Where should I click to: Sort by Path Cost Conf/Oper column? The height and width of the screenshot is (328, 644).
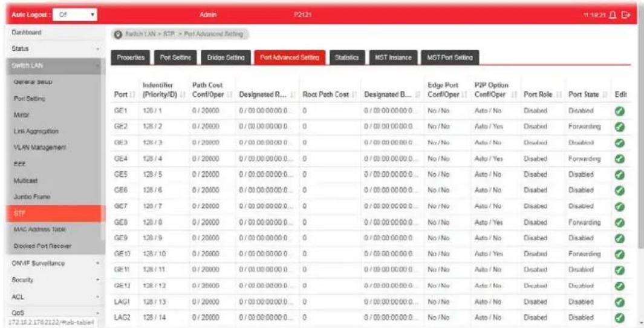point(212,90)
